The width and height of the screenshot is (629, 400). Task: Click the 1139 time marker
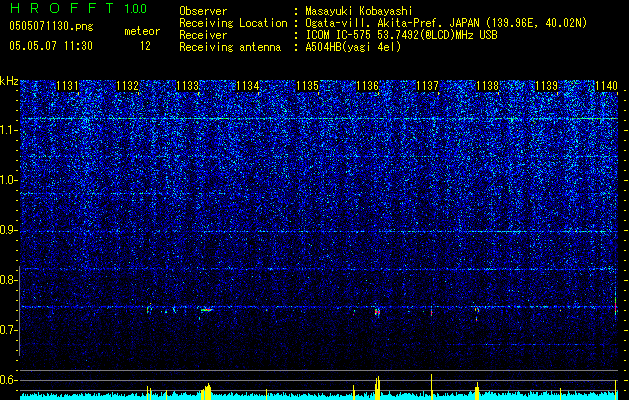point(547,86)
